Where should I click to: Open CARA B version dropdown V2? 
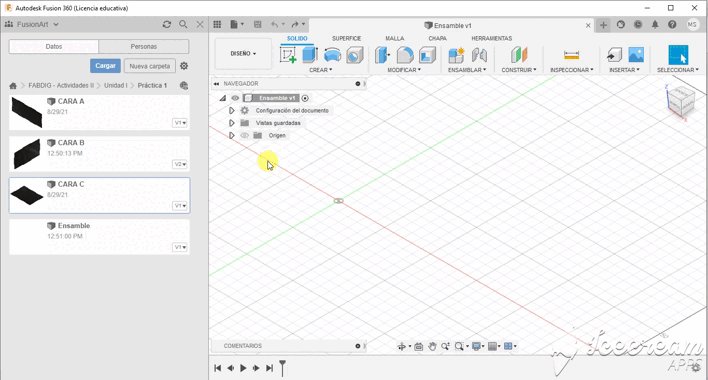[x=180, y=164]
